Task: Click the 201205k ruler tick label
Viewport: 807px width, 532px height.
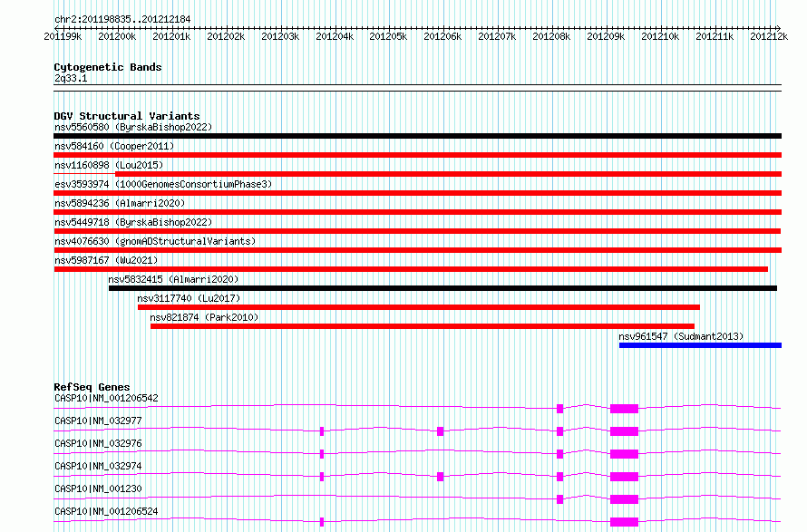Action: pos(388,36)
